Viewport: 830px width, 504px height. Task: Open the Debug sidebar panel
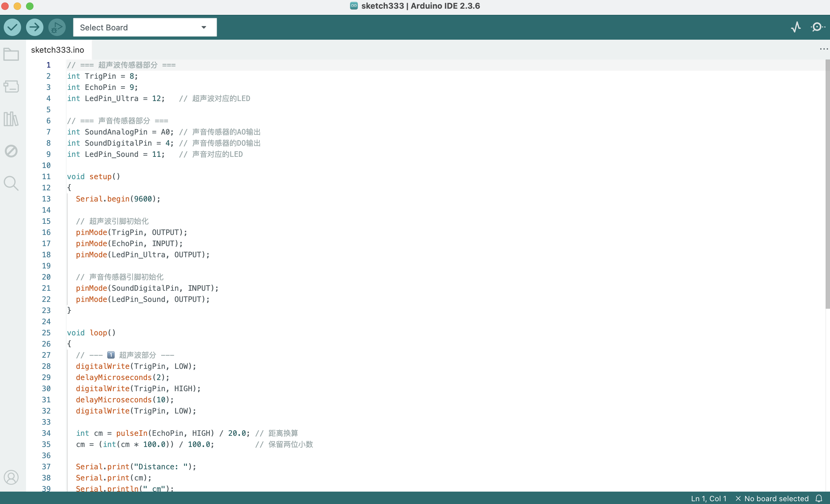11,151
